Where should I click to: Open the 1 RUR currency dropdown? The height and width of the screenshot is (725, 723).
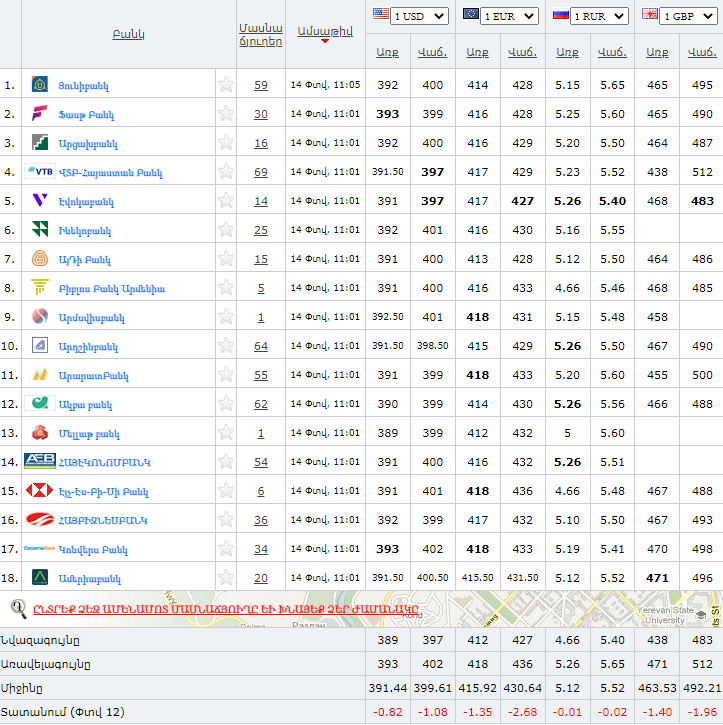[x=599, y=16]
